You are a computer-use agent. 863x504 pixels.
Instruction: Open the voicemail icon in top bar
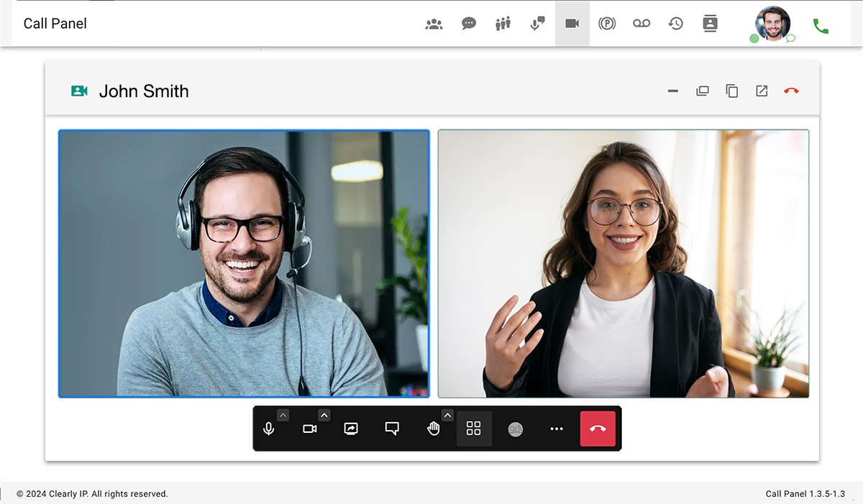(641, 24)
